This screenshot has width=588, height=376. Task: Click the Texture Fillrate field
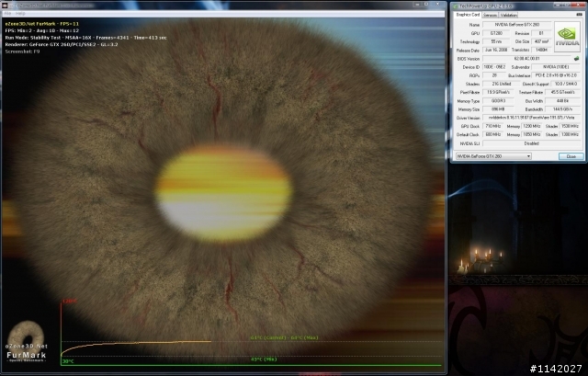pyautogui.click(x=562, y=92)
